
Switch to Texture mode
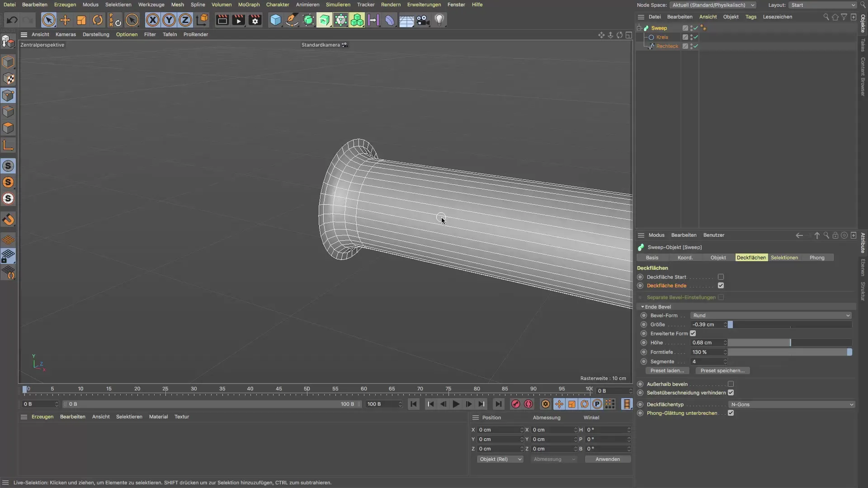point(8,79)
